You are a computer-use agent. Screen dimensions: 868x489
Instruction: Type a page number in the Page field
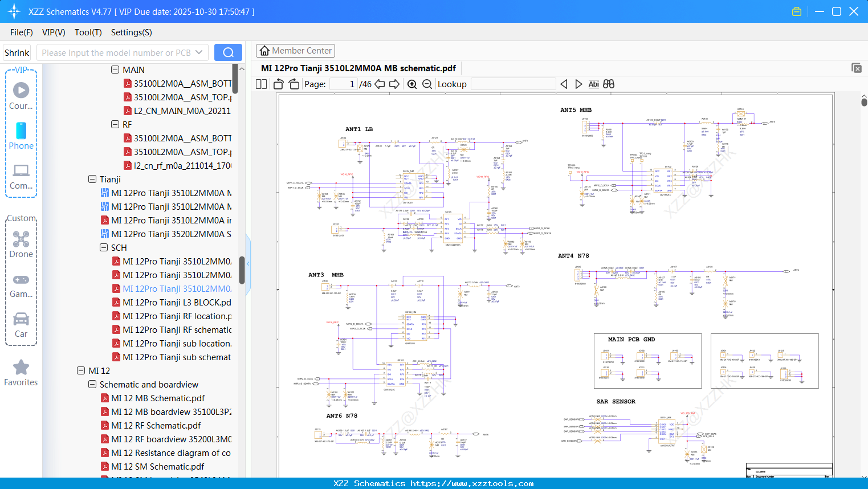[342, 84]
